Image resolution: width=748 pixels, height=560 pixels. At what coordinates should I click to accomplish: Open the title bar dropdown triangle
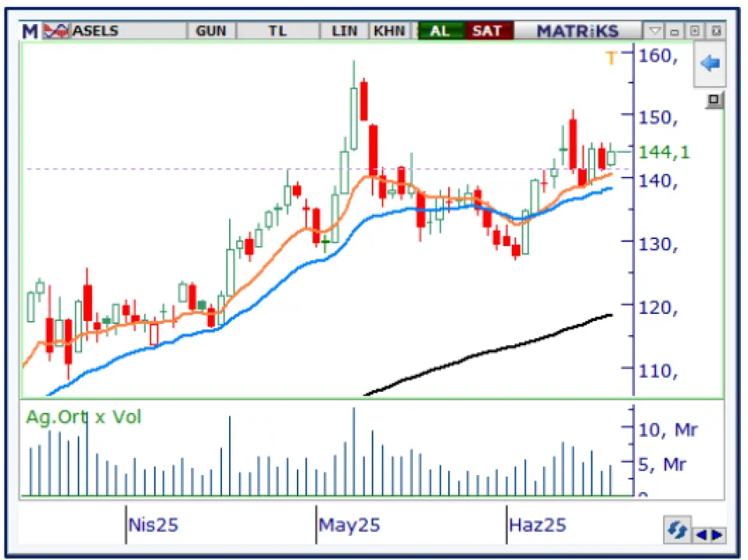(654, 31)
